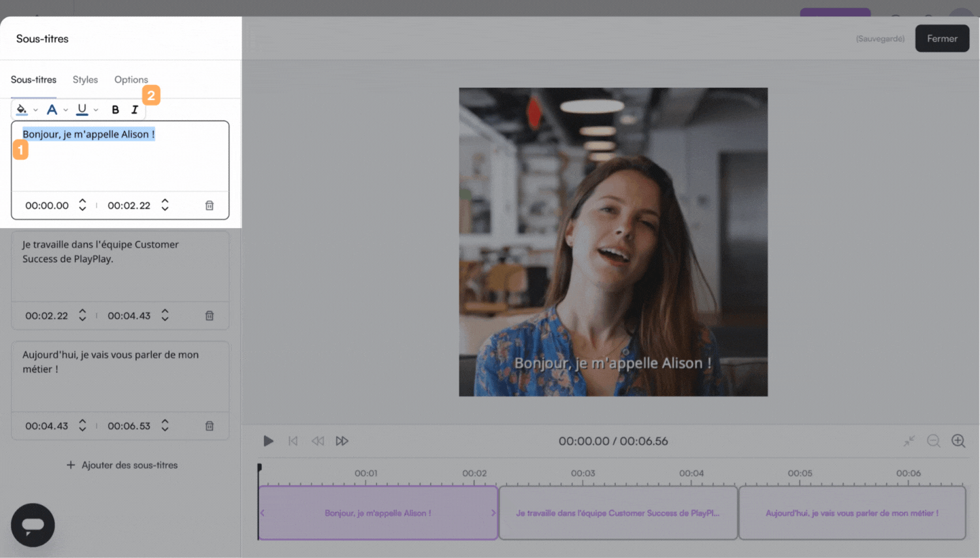The height and width of the screenshot is (558, 980).
Task: Click the fit timeline arrows icon
Action: point(909,441)
